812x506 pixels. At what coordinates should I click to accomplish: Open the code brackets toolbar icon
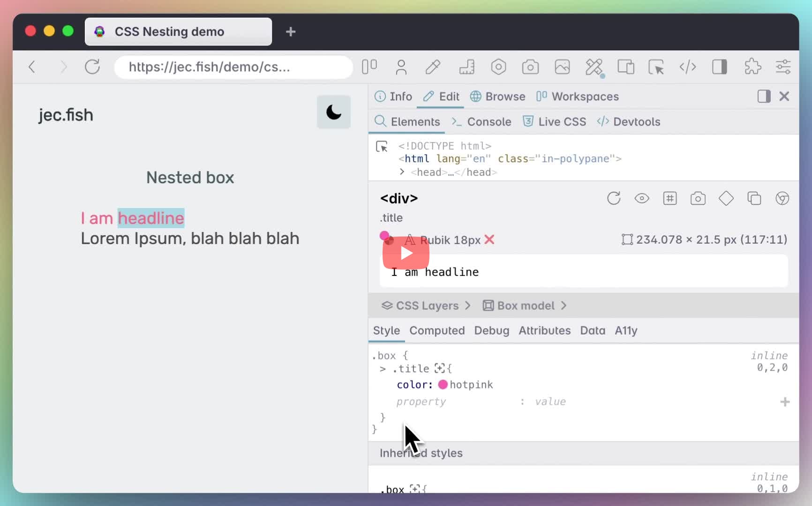(688, 67)
